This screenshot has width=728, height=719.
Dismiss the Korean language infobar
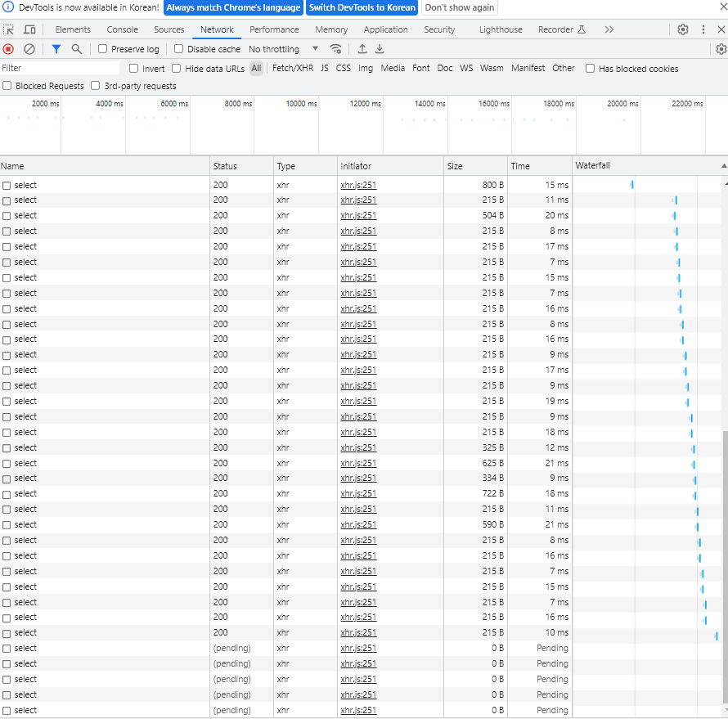[723, 7]
